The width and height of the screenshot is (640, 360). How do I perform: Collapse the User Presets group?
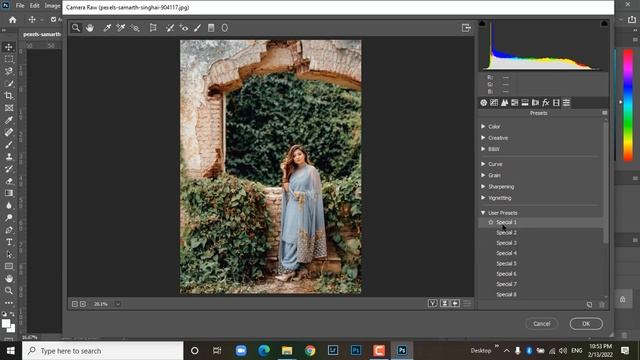[x=483, y=213]
